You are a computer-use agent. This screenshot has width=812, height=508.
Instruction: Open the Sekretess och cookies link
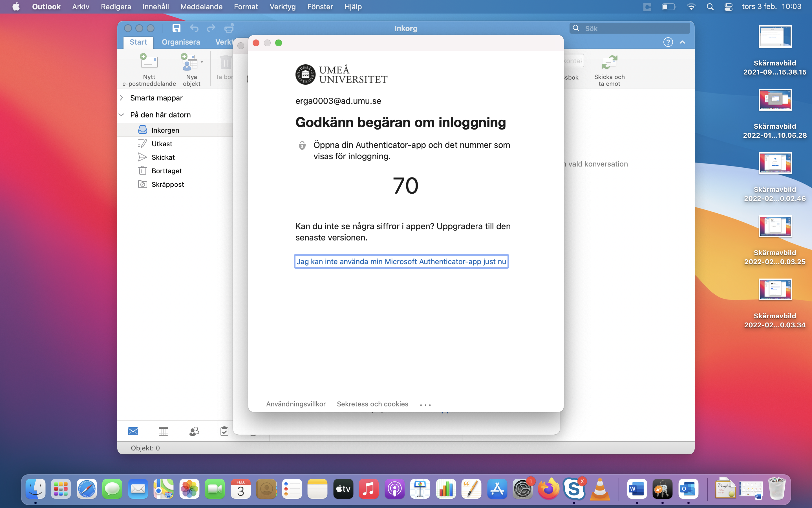point(372,404)
